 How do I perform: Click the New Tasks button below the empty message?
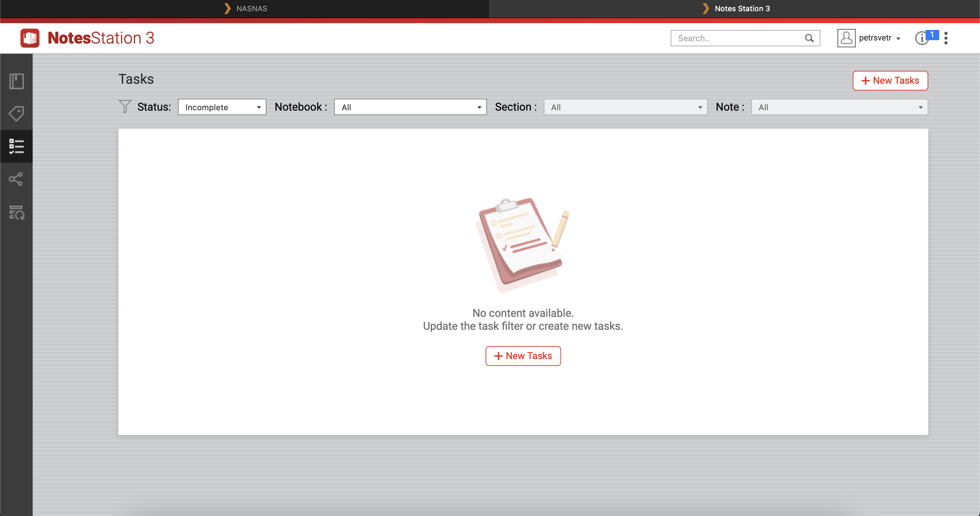point(523,356)
